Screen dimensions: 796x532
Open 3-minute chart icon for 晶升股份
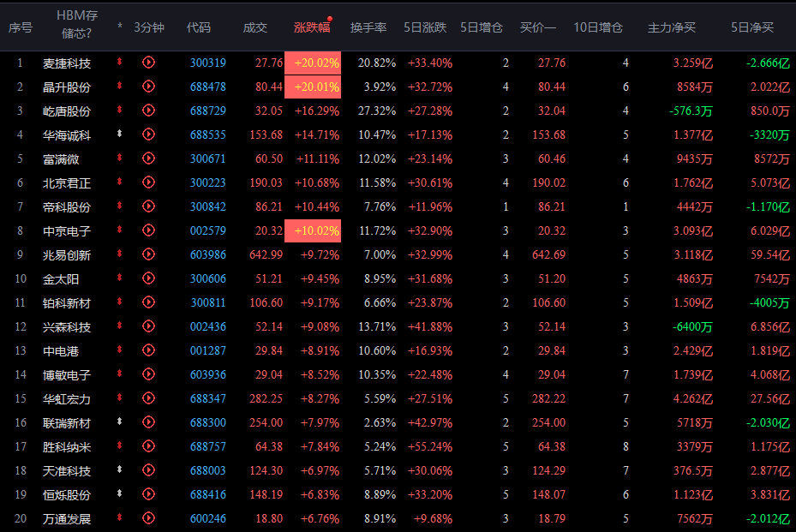pos(148,87)
